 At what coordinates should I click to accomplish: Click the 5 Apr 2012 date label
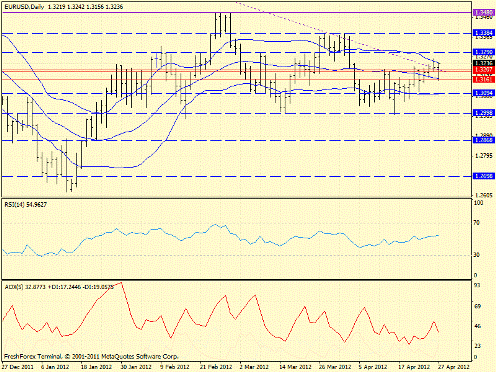click(x=373, y=367)
